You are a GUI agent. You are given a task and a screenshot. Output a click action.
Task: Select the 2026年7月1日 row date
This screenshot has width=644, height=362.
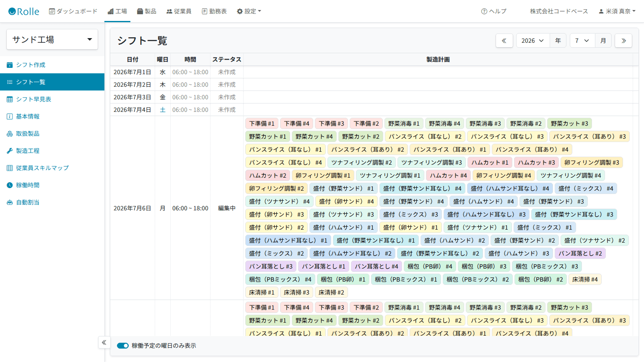point(132,72)
